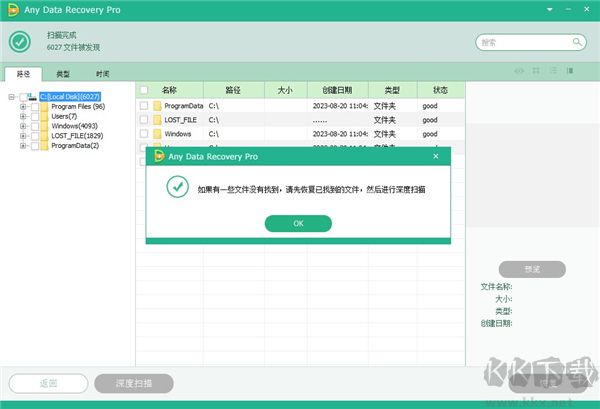Viewport: 600px width, 409px height.
Task: Switch to details view icon
Action: pyautogui.click(x=570, y=71)
